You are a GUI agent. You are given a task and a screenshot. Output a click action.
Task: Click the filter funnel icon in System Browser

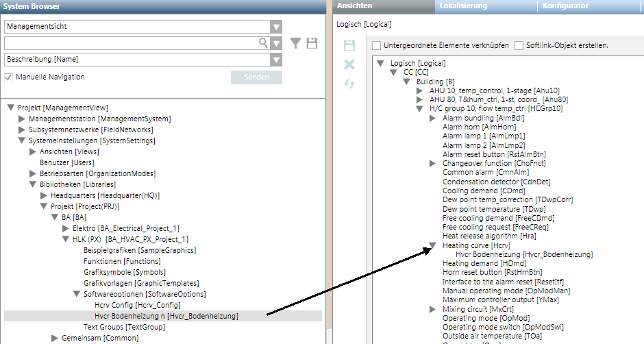(x=295, y=43)
